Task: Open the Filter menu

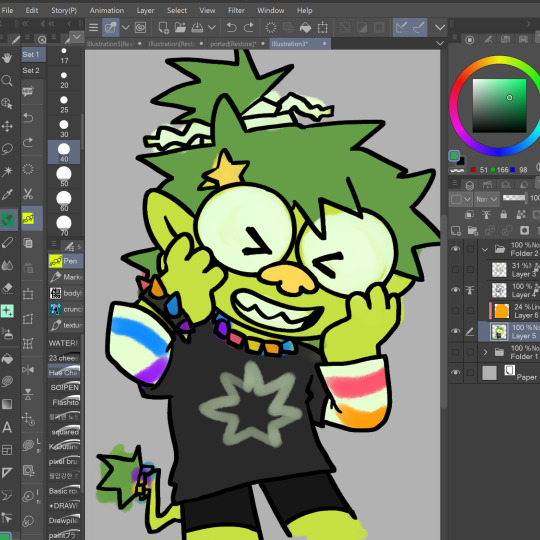Action: [236, 10]
